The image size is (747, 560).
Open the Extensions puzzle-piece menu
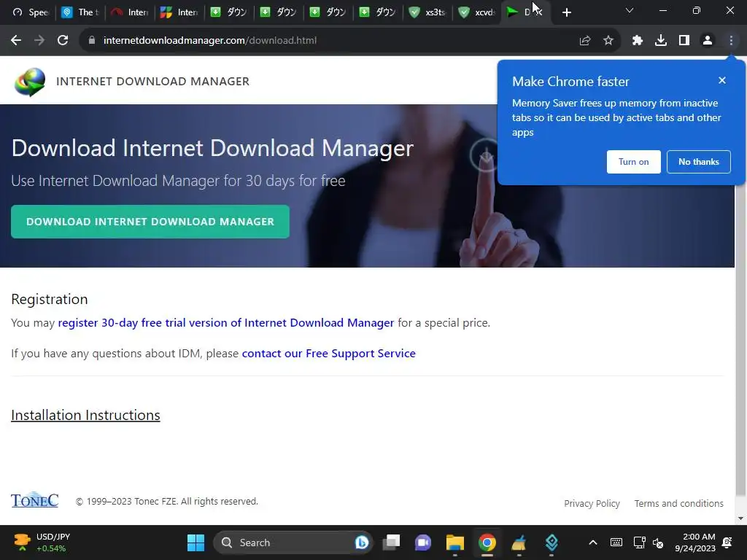coord(638,41)
